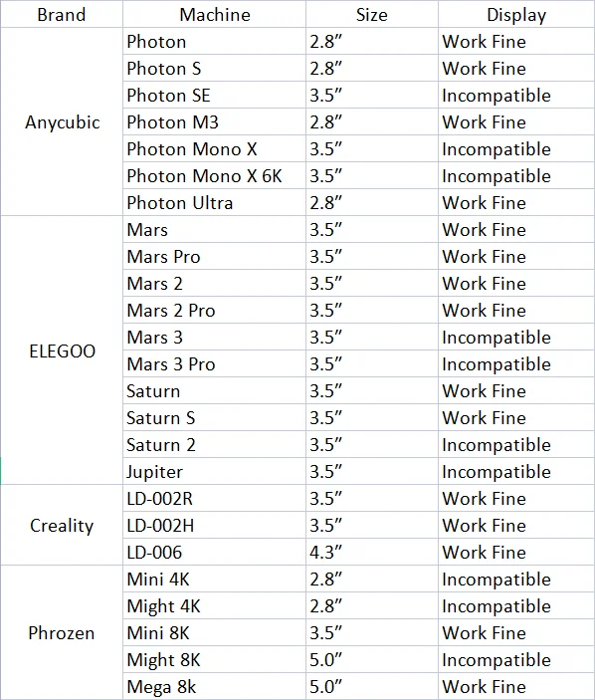Select the Might 8K machine cell
The image size is (595, 700).
tap(215, 660)
